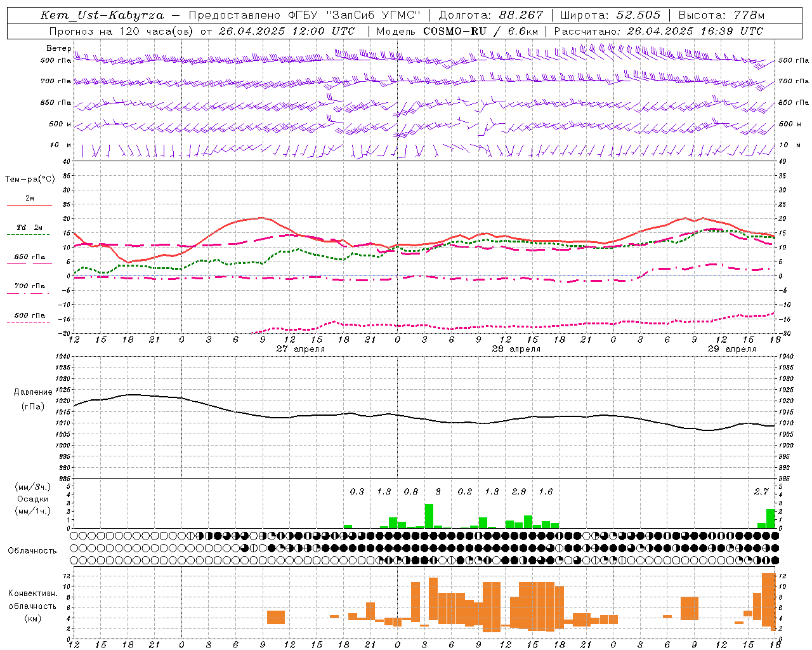
Task: Select the latitude value 52.505
Action: pyautogui.click(x=638, y=15)
